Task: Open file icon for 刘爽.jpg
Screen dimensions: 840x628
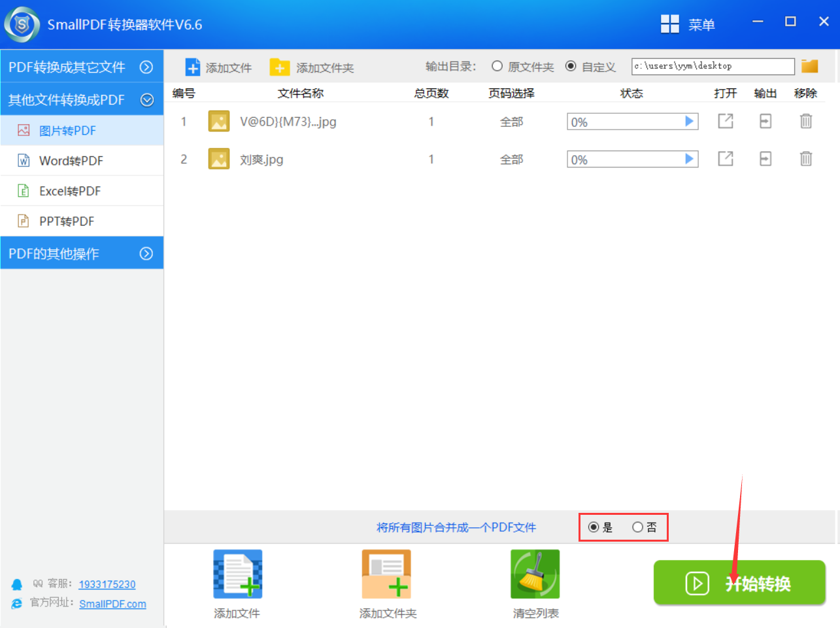Action: coord(726,159)
